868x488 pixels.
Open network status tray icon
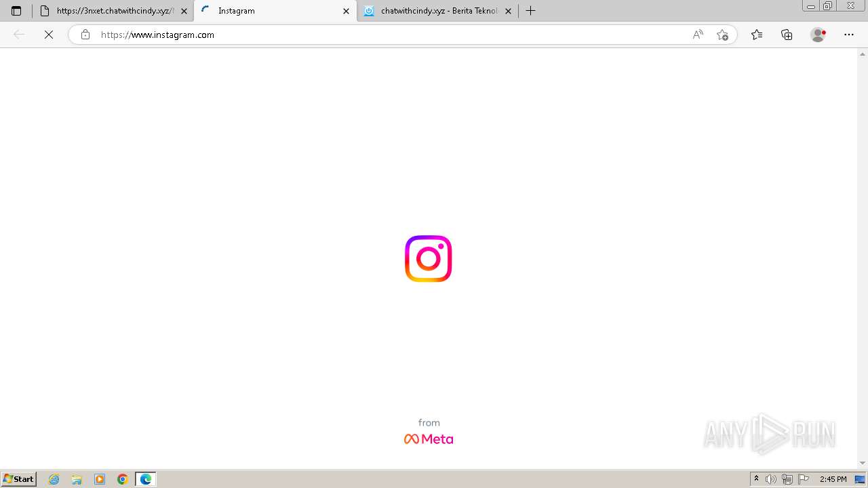(x=787, y=479)
